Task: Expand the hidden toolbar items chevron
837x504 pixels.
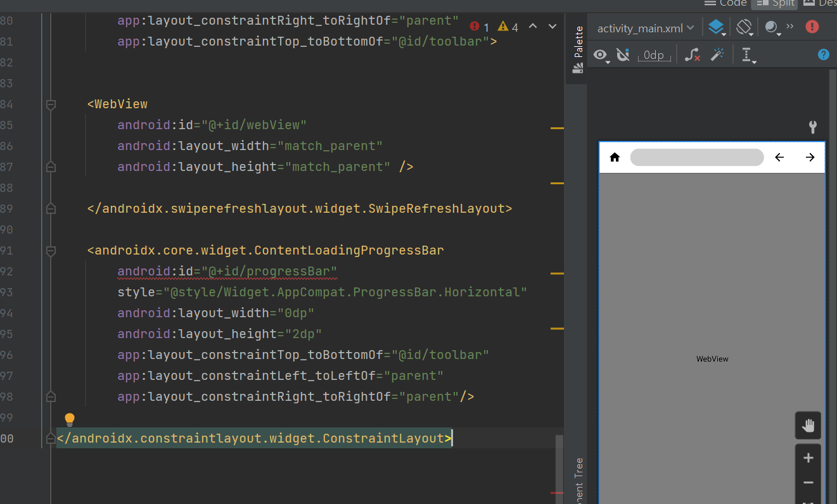Action: click(x=790, y=27)
